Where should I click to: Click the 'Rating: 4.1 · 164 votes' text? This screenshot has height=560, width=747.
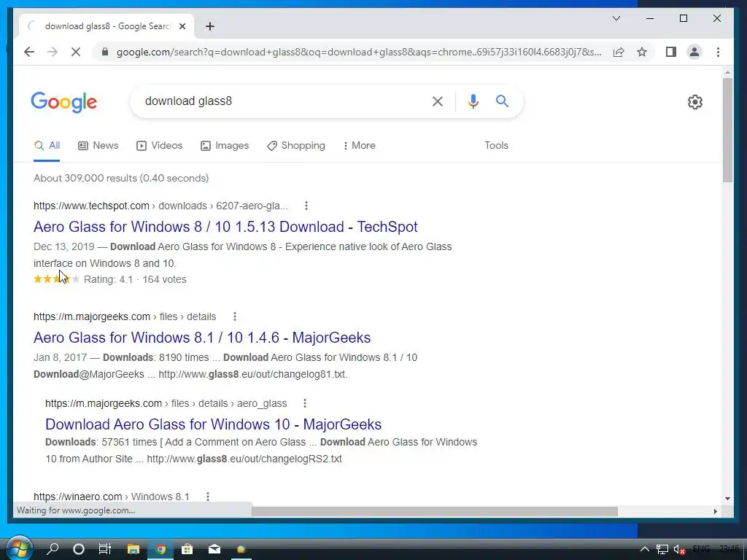tap(135, 279)
